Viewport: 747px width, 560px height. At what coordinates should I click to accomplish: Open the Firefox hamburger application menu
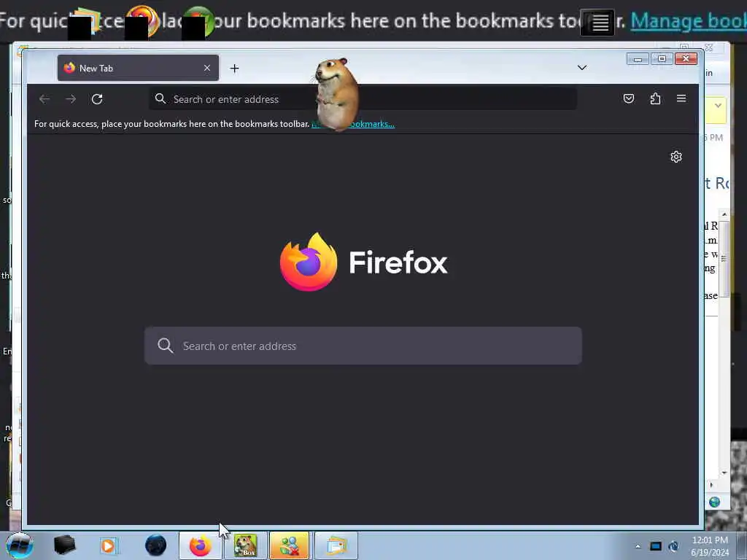pos(681,98)
